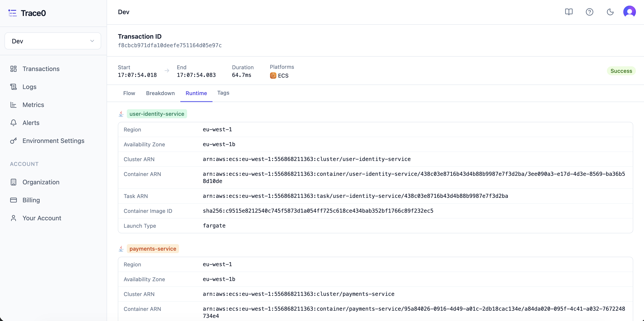Image resolution: width=644 pixels, height=321 pixels.
Task: Open Your Account page
Action: pos(42,218)
